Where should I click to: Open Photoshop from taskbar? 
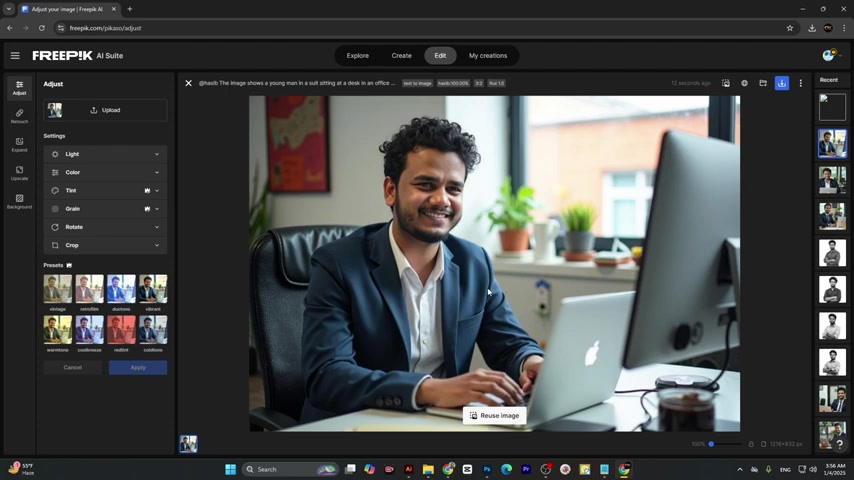[x=487, y=469]
